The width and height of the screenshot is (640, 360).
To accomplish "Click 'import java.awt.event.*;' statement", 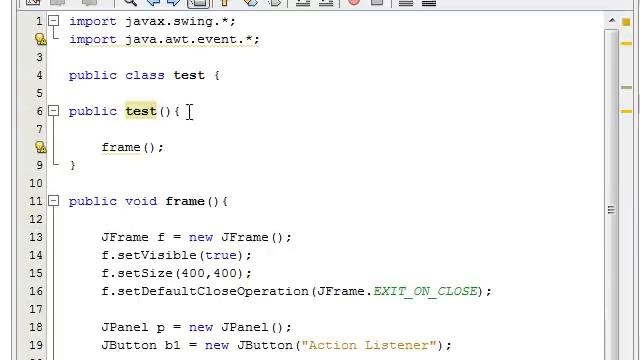I will pyautogui.click(x=164, y=40).
